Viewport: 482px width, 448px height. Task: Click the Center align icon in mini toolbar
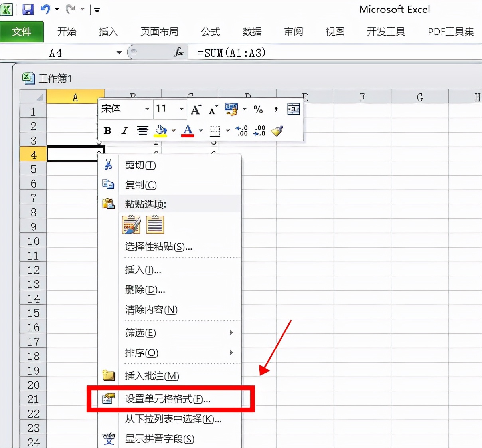coord(142,131)
